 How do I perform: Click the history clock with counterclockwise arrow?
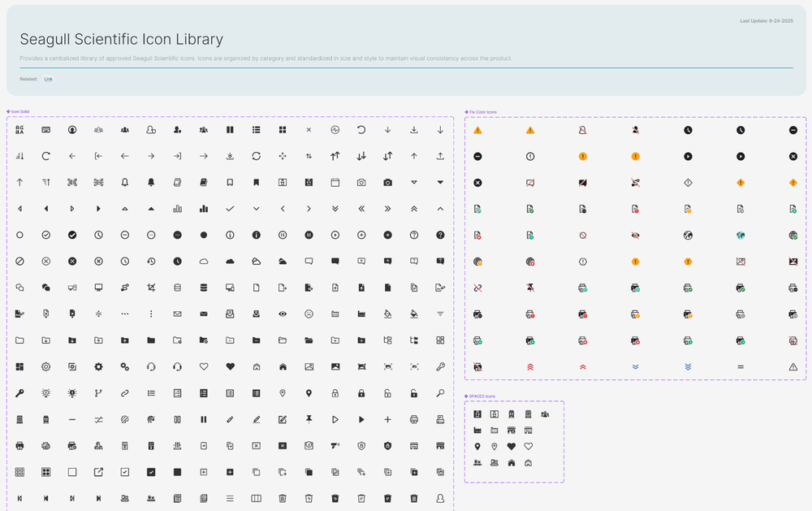pos(151,262)
